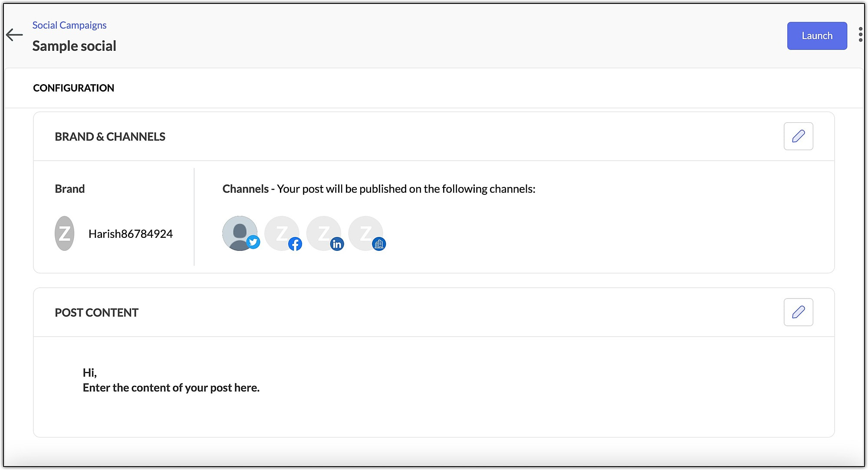
Task: Click the Twitter bird badge icon
Action: coord(253,242)
